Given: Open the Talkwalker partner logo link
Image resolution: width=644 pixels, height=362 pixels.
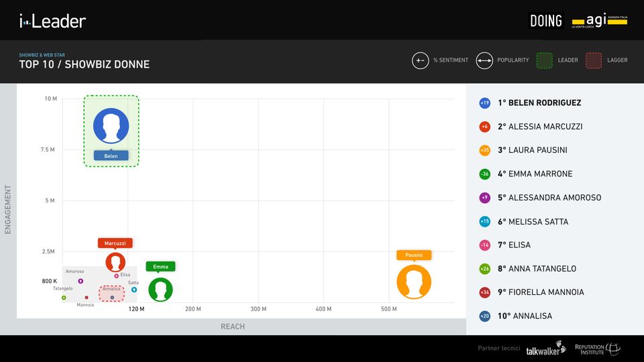Looking at the screenshot, I should [x=545, y=349].
